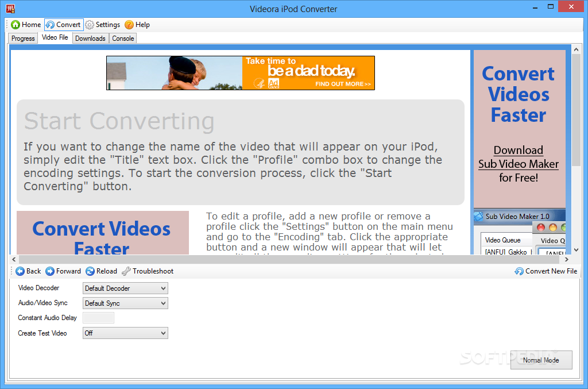Expand the Create Test Video dropdown

point(125,333)
